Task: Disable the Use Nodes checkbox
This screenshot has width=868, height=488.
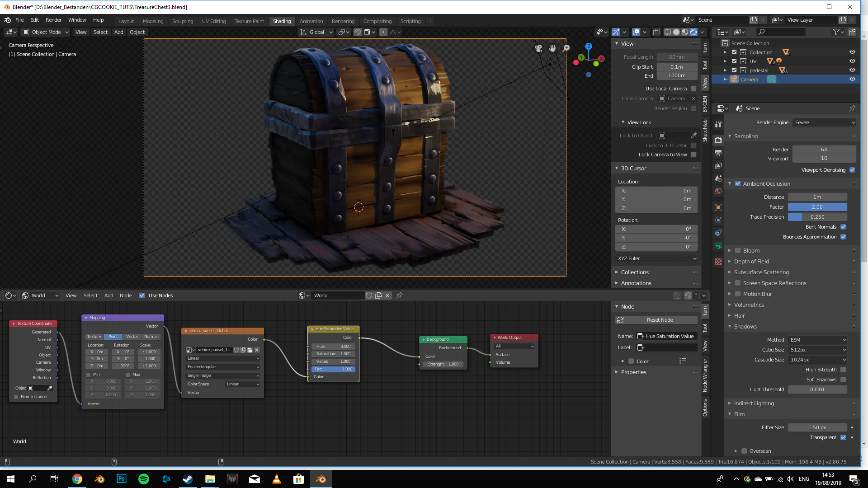Action: coord(142,296)
